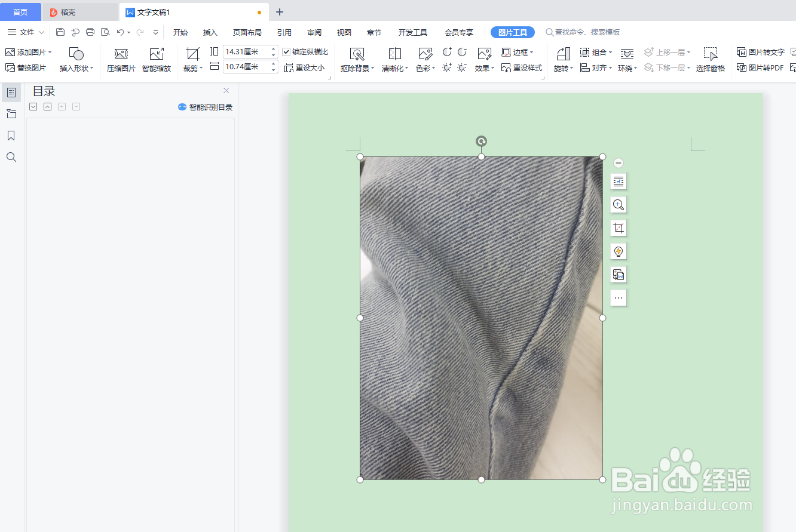
Task: Click the crop icon beside image
Action: pyautogui.click(x=619, y=228)
